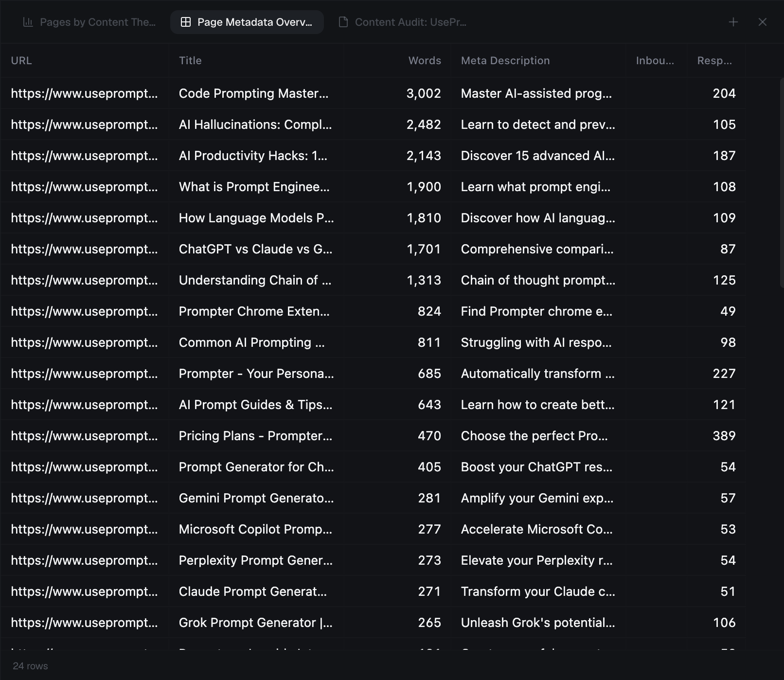Select Understanding Chain of title cell
The width and height of the screenshot is (784, 680).
(255, 280)
